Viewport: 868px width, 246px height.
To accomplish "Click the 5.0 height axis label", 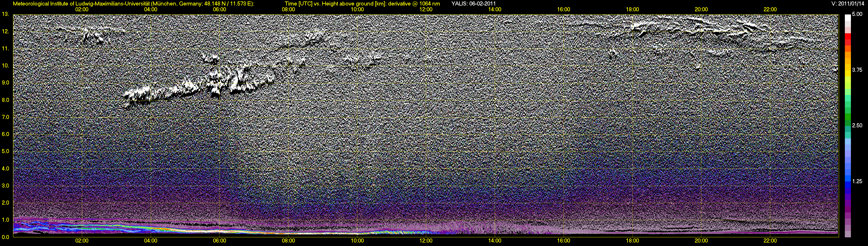I will [5, 151].
